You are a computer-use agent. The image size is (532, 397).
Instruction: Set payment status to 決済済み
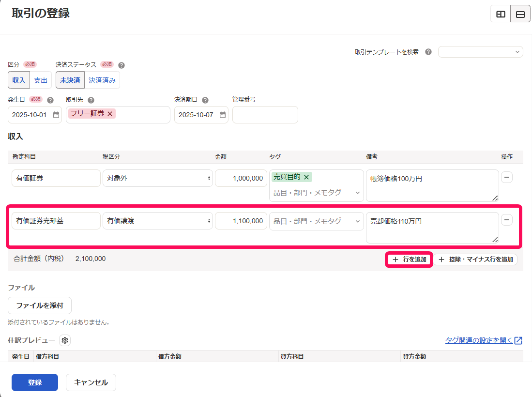coord(102,80)
